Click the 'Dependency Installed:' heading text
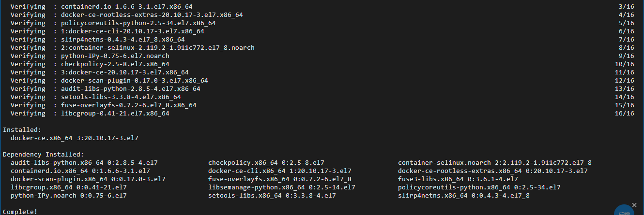Image resolution: width=644 pixels, height=215 pixels. click(x=44, y=154)
